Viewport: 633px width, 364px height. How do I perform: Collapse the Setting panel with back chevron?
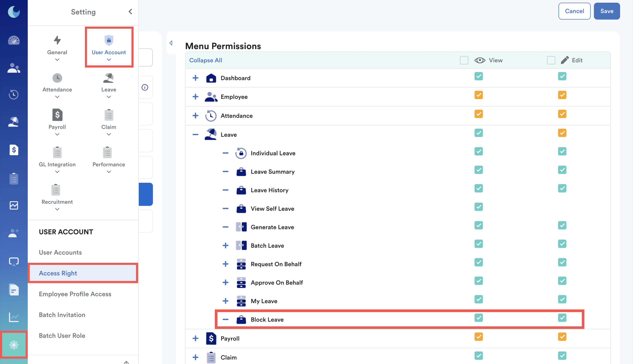[130, 11]
